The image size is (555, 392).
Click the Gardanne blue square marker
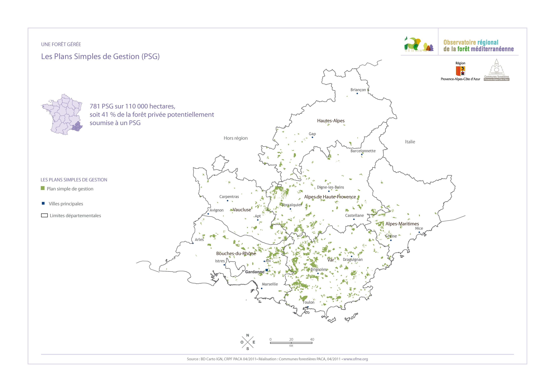267,270
